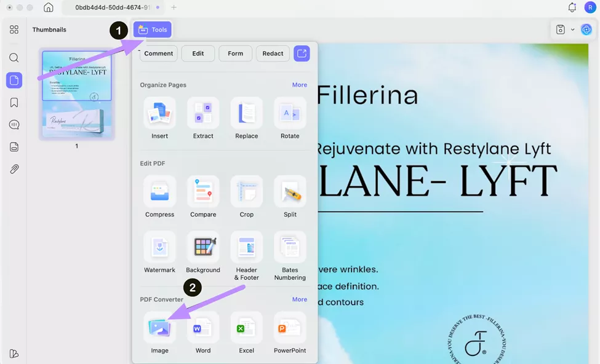Click the Insert pages icon
Viewport: 600px width, 364px height.
[159, 114]
